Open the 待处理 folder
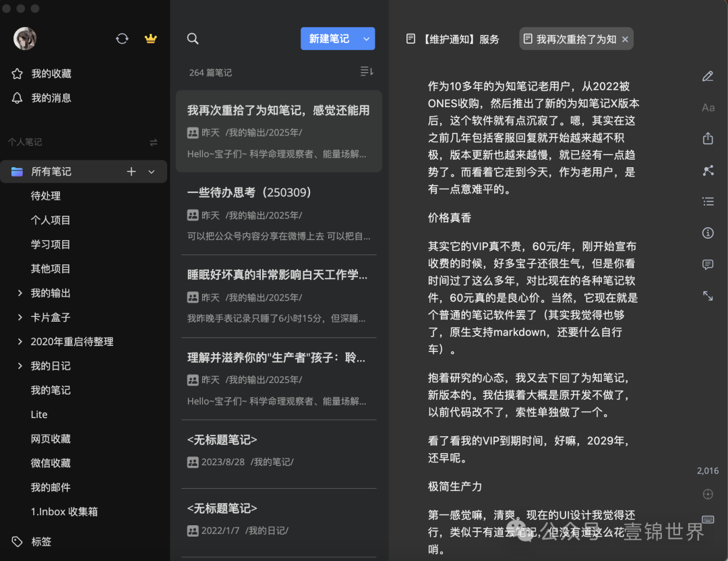Screen dimensions: 728x561 click(x=46, y=196)
